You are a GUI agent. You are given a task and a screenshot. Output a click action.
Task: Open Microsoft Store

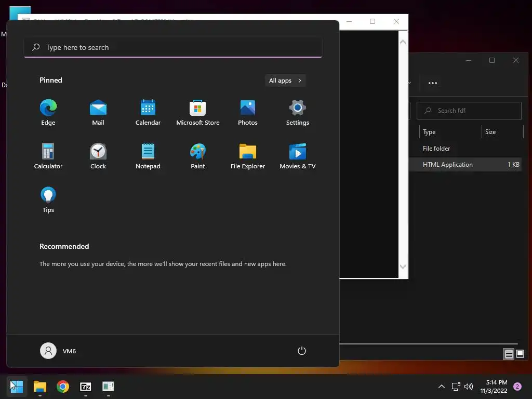pyautogui.click(x=198, y=113)
